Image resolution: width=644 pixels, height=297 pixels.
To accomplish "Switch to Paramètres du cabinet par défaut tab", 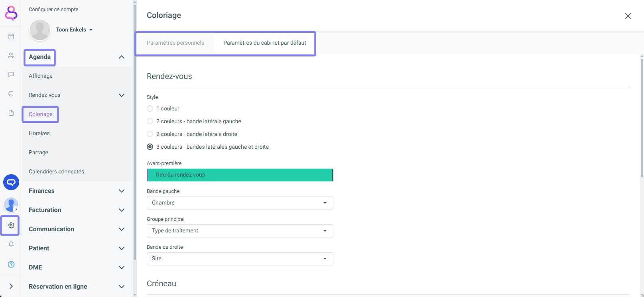I will click(265, 43).
